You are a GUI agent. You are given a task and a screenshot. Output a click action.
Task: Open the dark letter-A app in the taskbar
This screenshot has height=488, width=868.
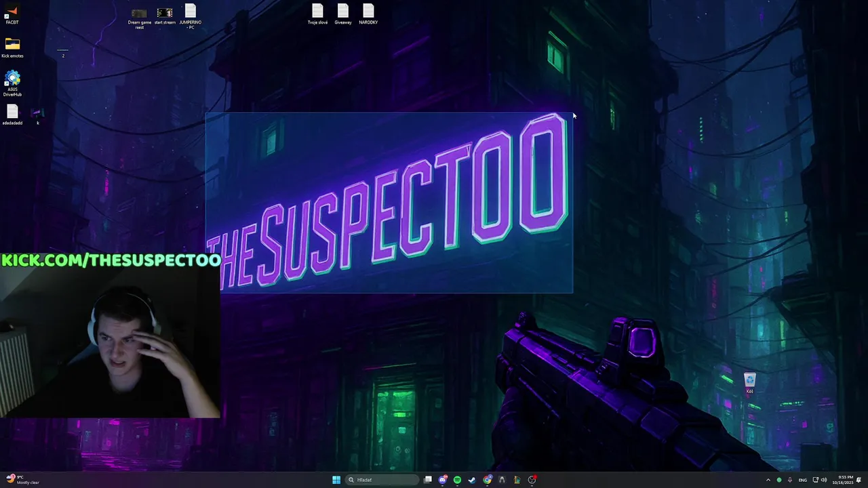click(x=502, y=480)
